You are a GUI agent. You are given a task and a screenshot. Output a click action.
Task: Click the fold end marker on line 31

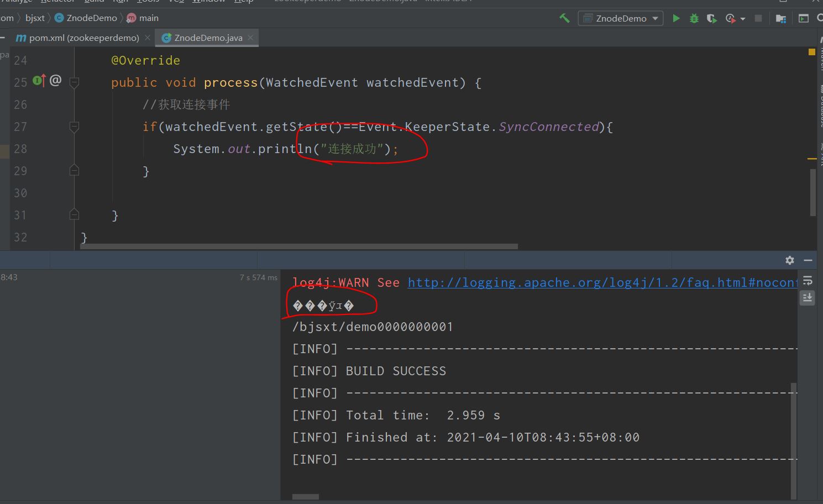[74, 214]
